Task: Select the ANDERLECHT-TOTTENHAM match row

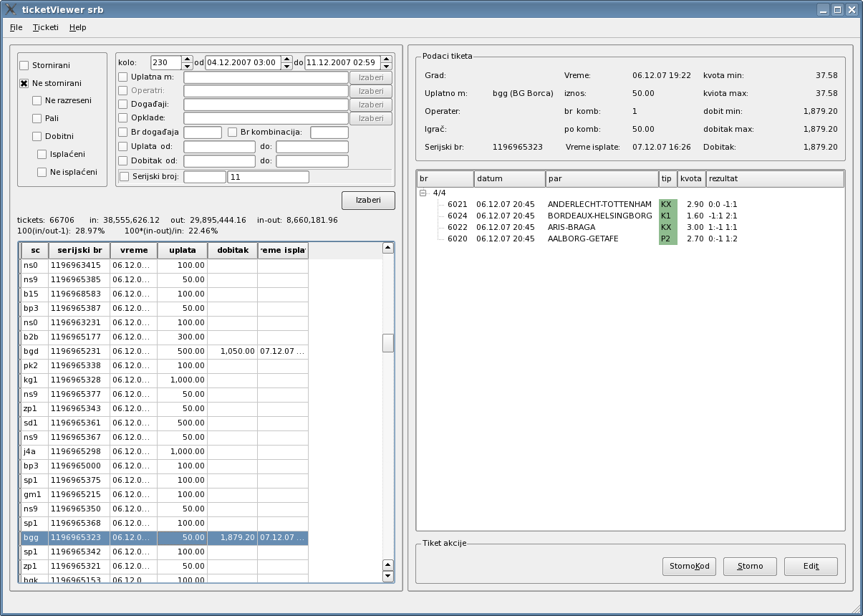Action: tap(599, 204)
